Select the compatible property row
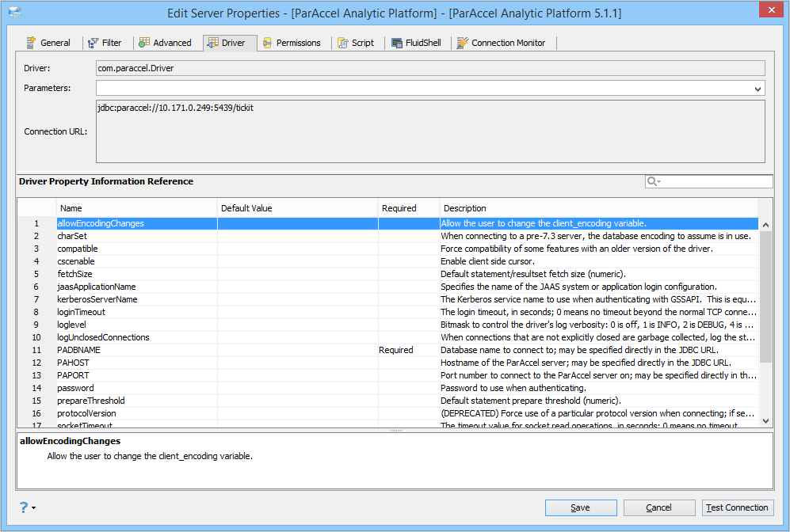The width and height of the screenshot is (790, 532). [x=388, y=249]
